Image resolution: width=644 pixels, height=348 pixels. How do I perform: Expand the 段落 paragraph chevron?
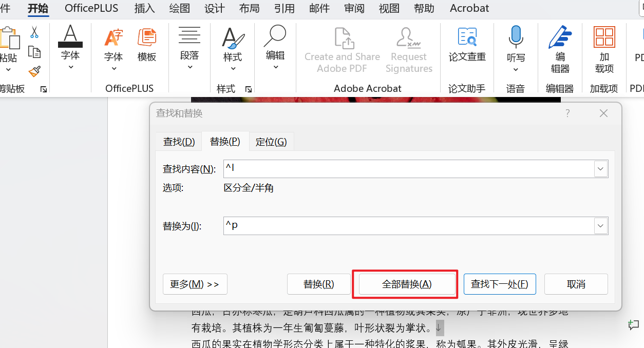[190, 67]
